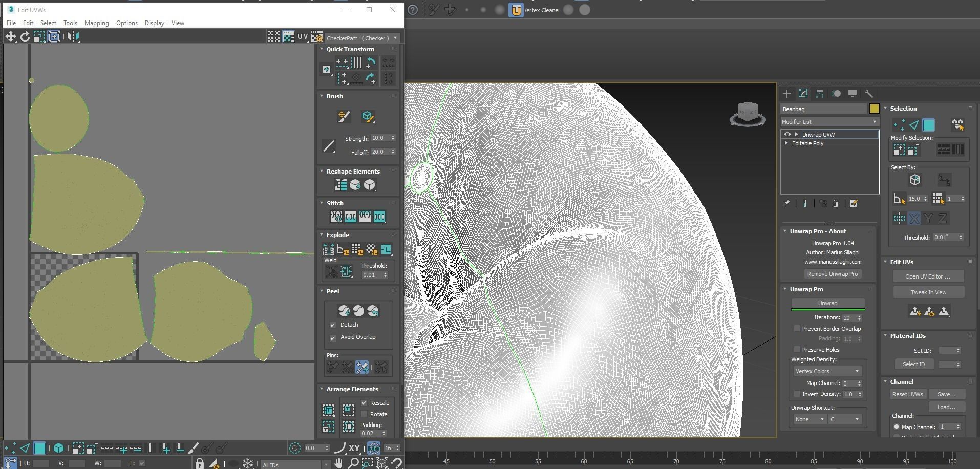The image size is (980, 469).
Task: Open the Vertex Colors weighted density dropdown
Action: pyautogui.click(x=827, y=371)
